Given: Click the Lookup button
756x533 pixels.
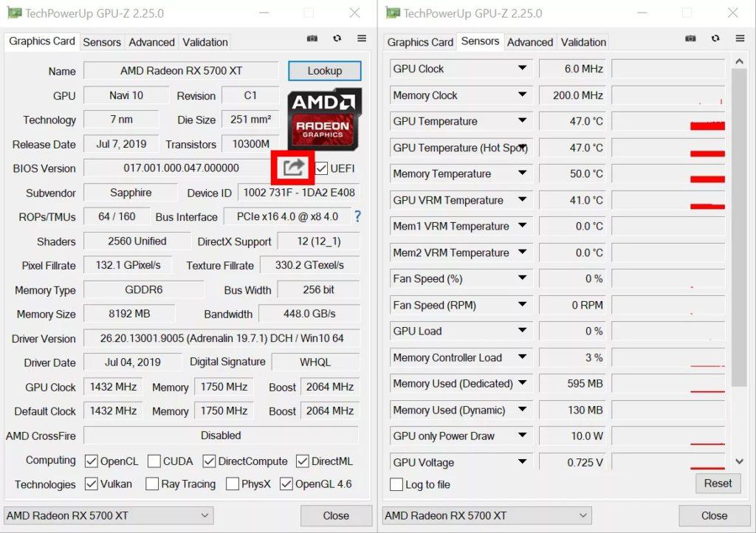Looking at the screenshot, I should [x=325, y=71].
